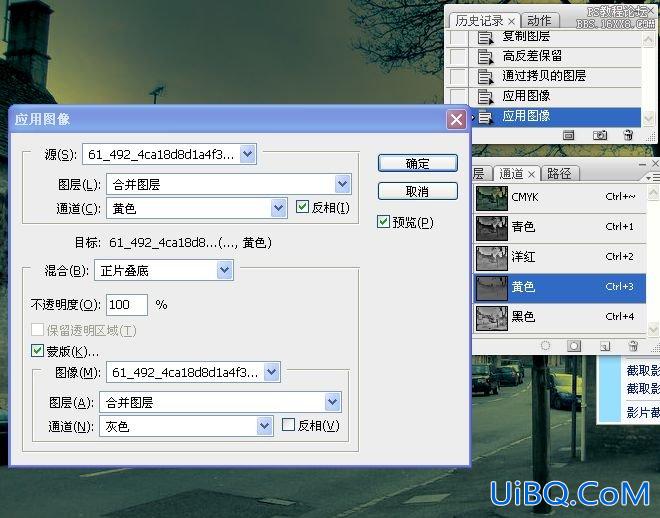Toggle the mask 反相(V) invert checkbox
Image resolution: width=660 pixels, height=518 pixels.
pyautogui.click(x=288, y=425)
